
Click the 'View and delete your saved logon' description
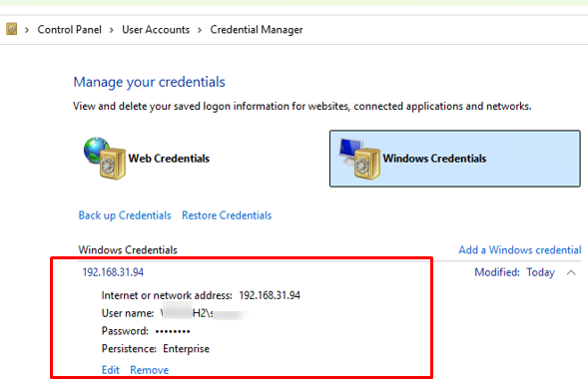tap(302, 107)
